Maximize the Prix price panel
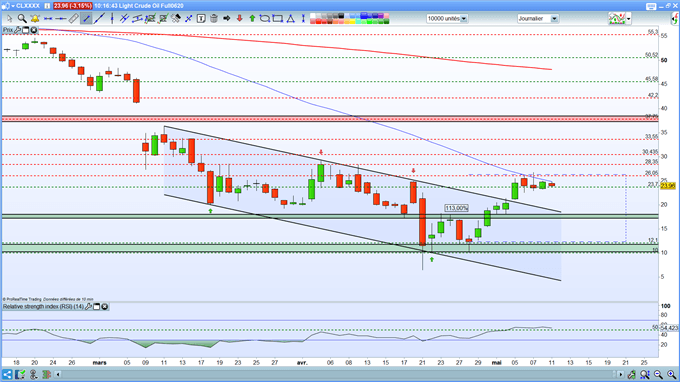The image size is (680, 382). [26, 30]
